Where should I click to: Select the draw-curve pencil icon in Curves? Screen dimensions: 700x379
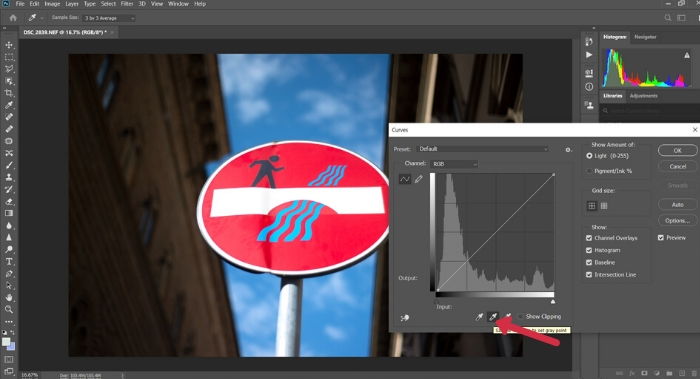point(418,179)
